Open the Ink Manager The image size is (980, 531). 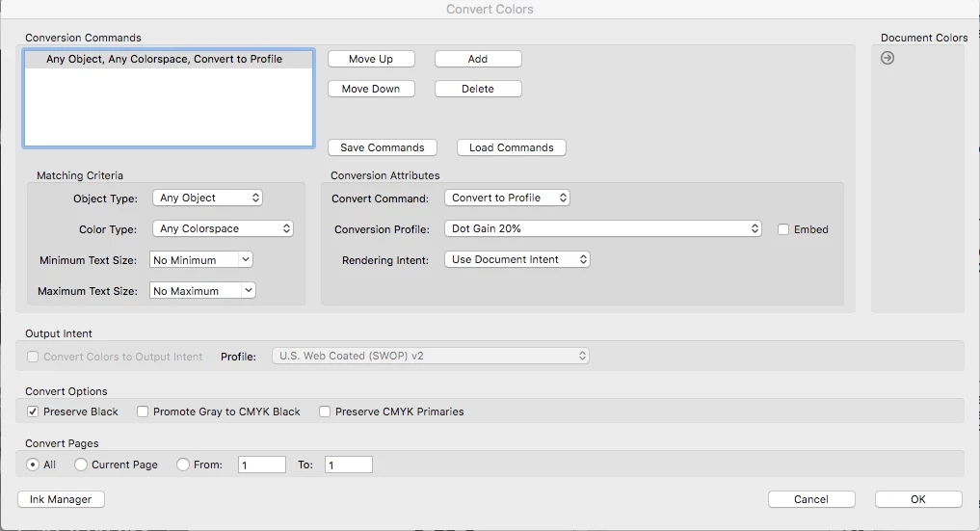(x=61, y=499)
